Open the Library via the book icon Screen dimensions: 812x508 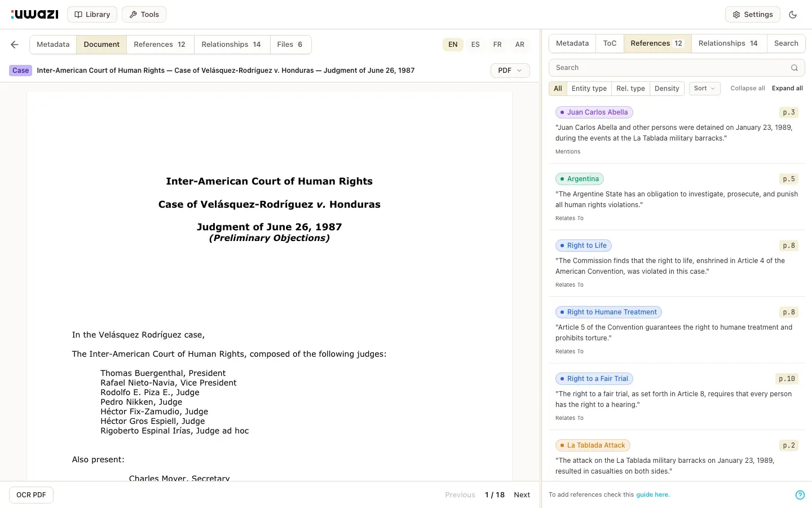79,14
